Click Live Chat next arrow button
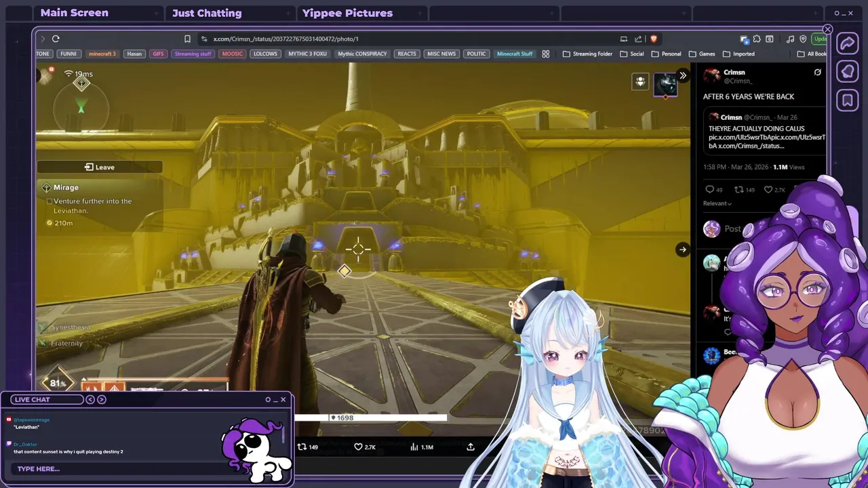Image resolution: width=868 pixels, height=488 pixels. [x=102, y=400]
